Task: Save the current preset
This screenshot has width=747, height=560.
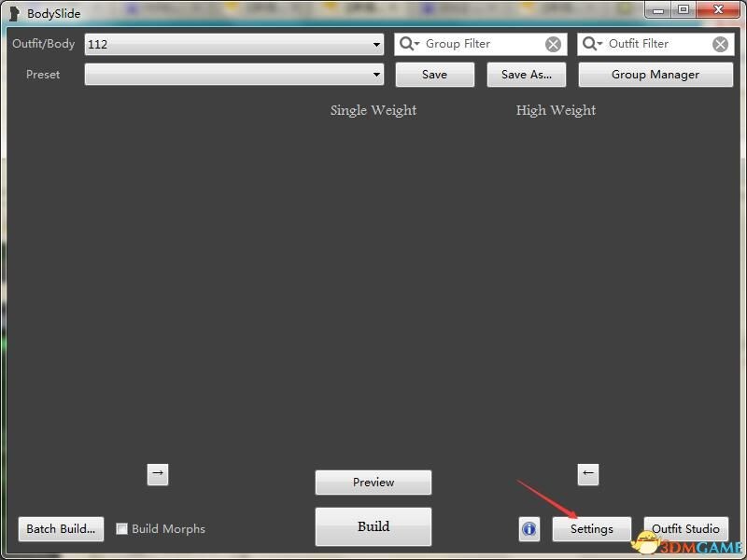Action: coord(434,75)
